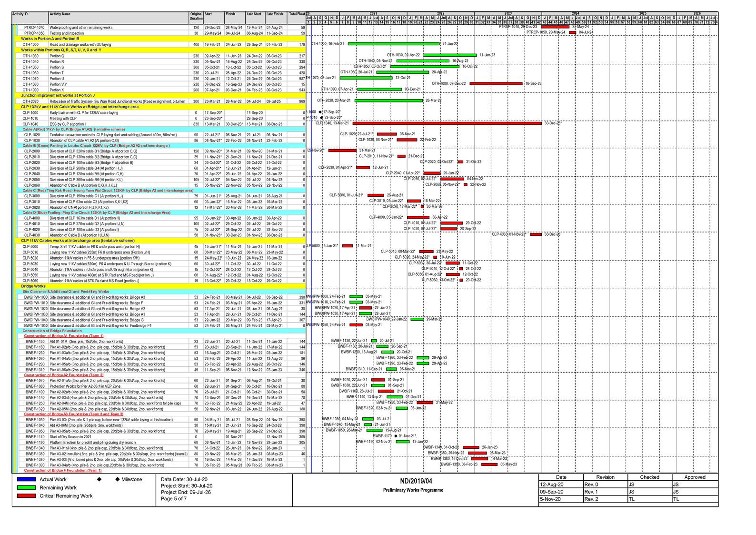Select the Activity Name column header

[119, 18]
